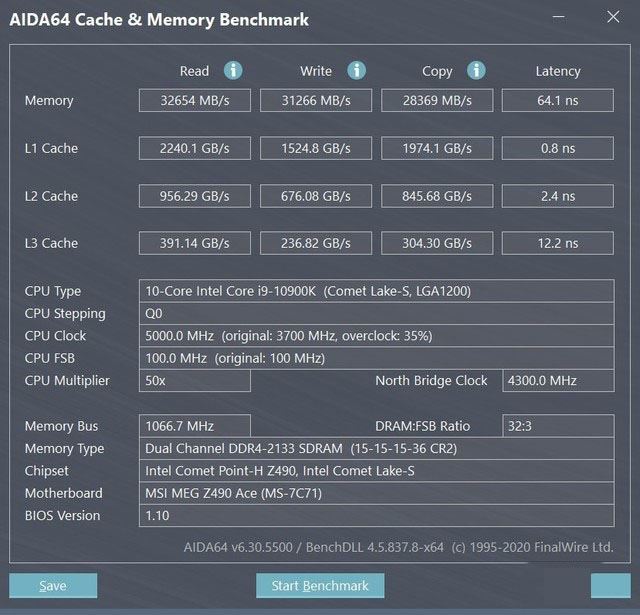Screen dimensions: 640x615
Task: Click the CPU Multiplier field 50x
Action: [195, 381]
